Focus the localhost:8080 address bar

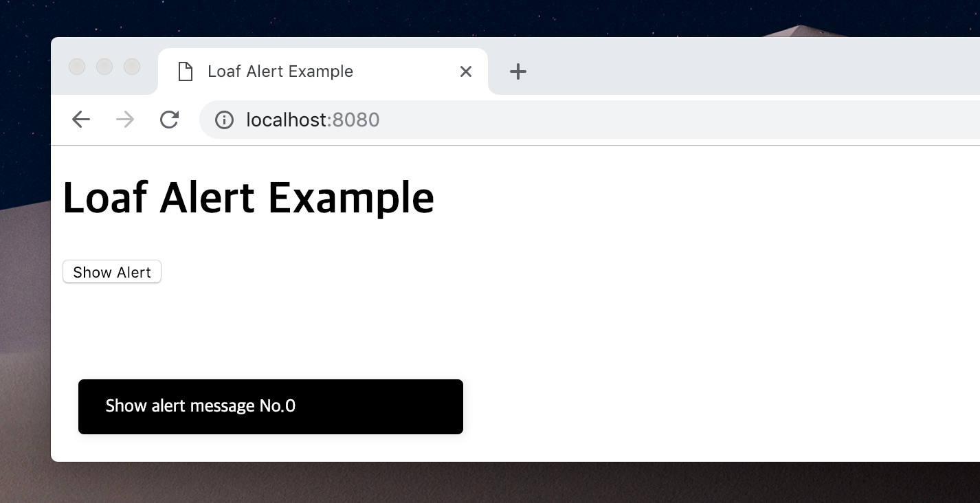(591, 120)
